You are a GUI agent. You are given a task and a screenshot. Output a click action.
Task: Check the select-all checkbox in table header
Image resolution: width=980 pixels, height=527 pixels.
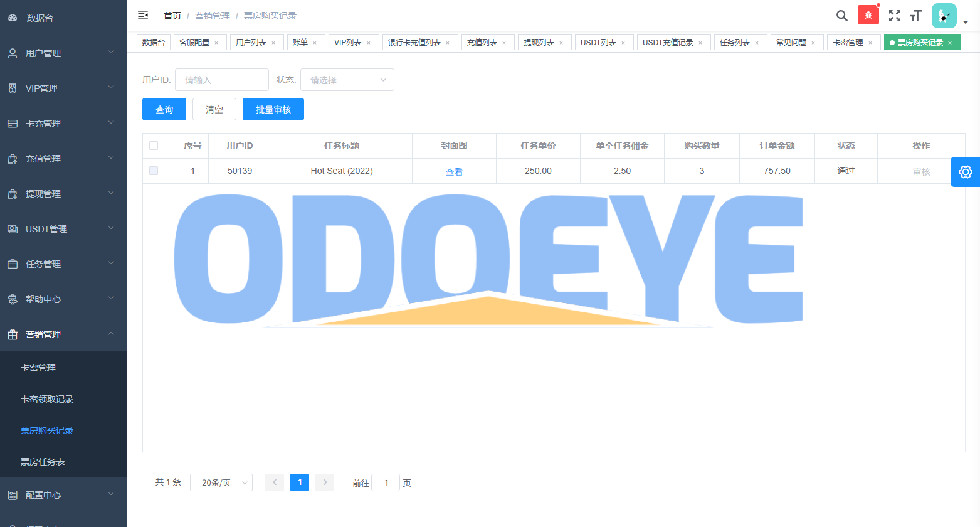pyautogui.click(x=154, y=146)
